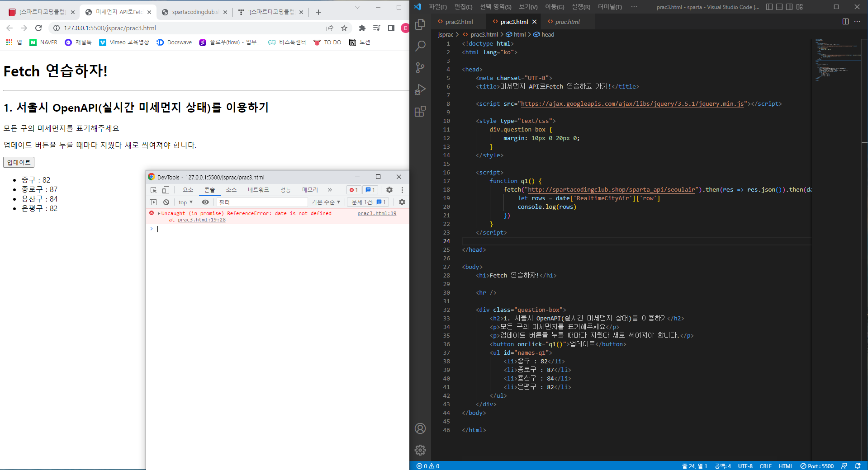
Task: Switch to the 메모리 tab in DevTools
Action: click(x=310, y=190)
